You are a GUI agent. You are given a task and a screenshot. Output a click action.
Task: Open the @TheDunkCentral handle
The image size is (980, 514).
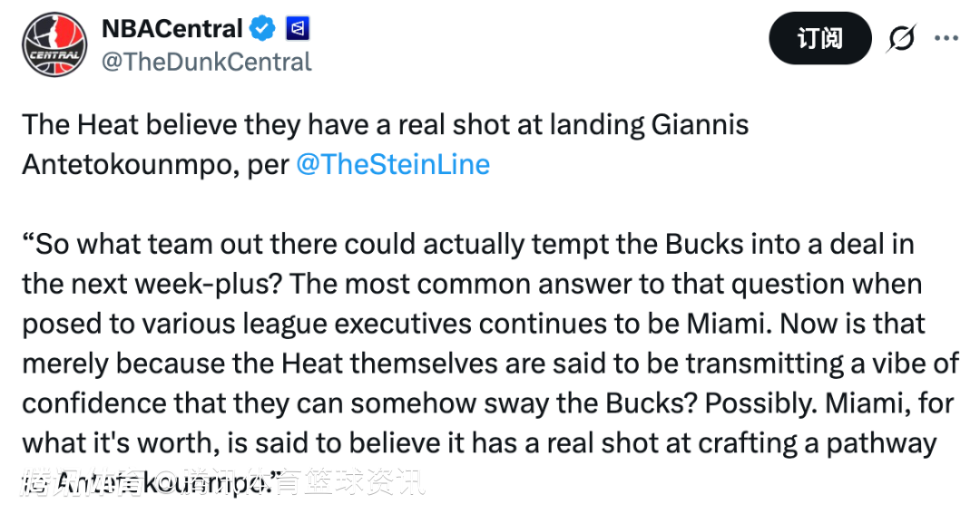[x=206, y=62]
